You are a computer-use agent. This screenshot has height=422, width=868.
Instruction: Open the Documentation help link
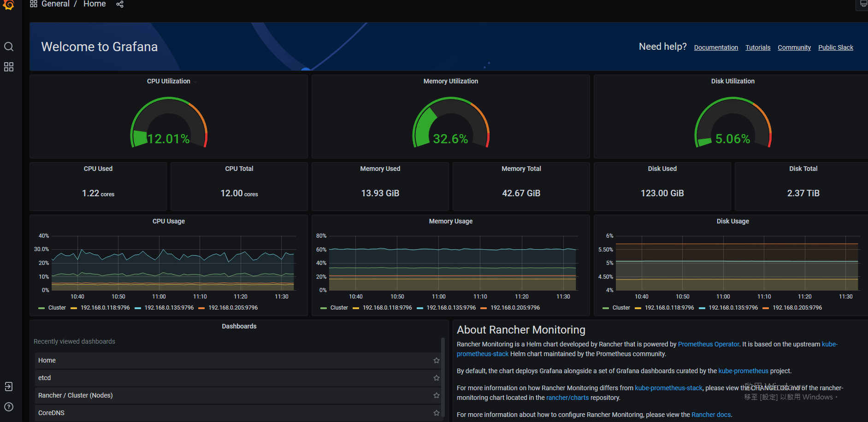point(716,47)
